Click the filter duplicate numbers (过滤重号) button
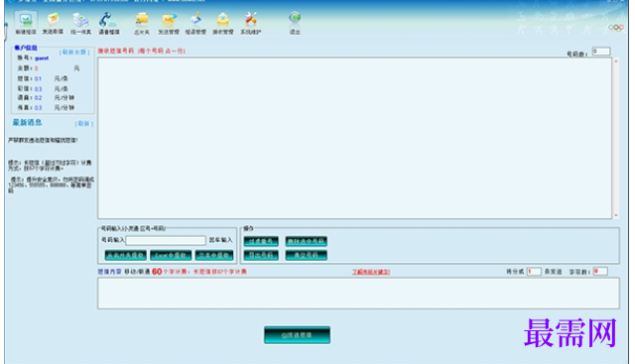 point(261,241)
